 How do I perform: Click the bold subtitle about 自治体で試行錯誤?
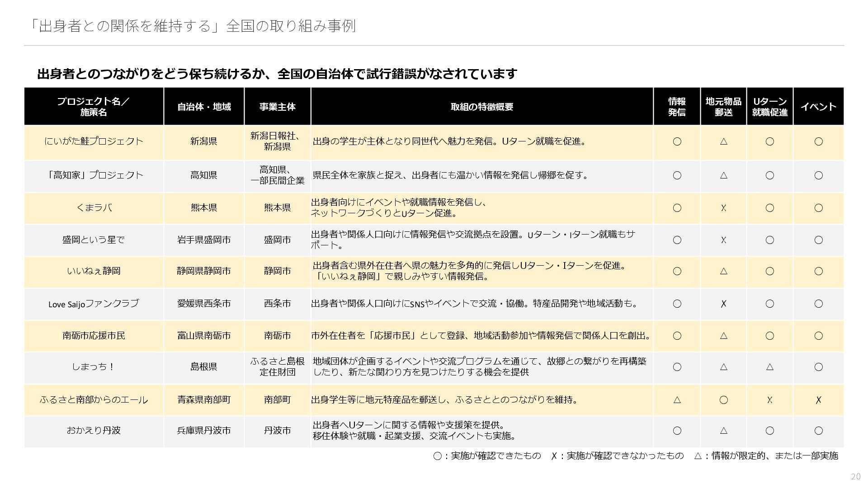277,74
